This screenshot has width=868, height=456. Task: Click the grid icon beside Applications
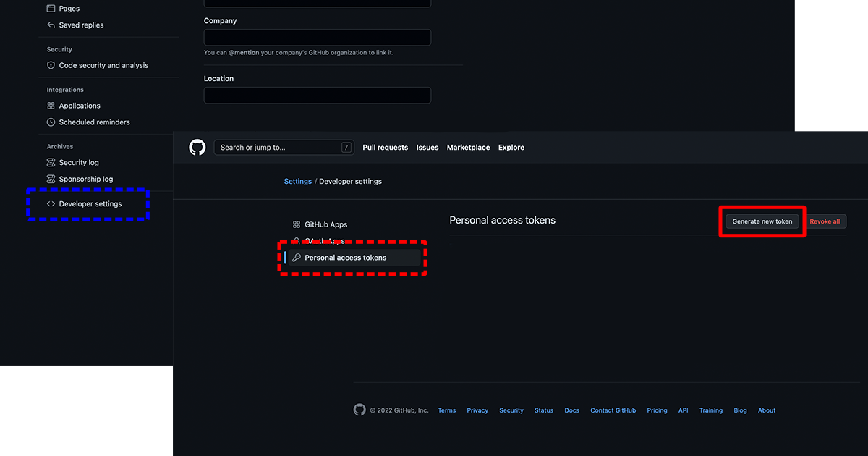tap(51, 106)
